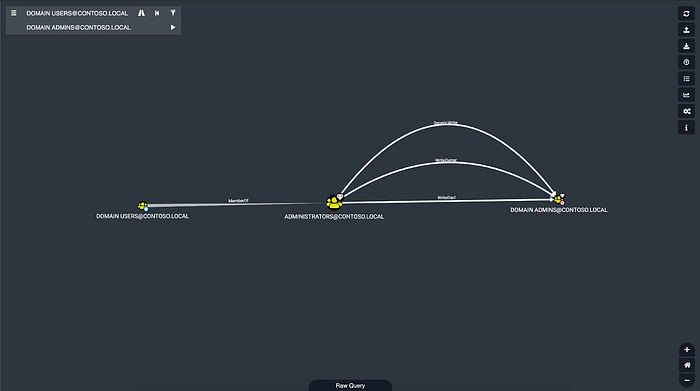
Task: Open Settings with the gears icon
Action: click(686, 111)
